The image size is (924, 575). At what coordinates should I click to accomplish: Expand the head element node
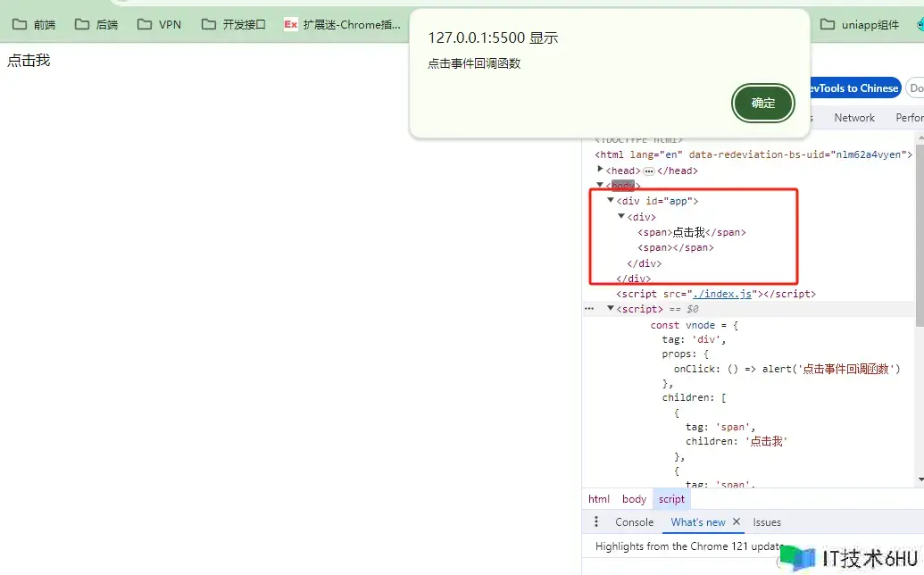(601, 170)
